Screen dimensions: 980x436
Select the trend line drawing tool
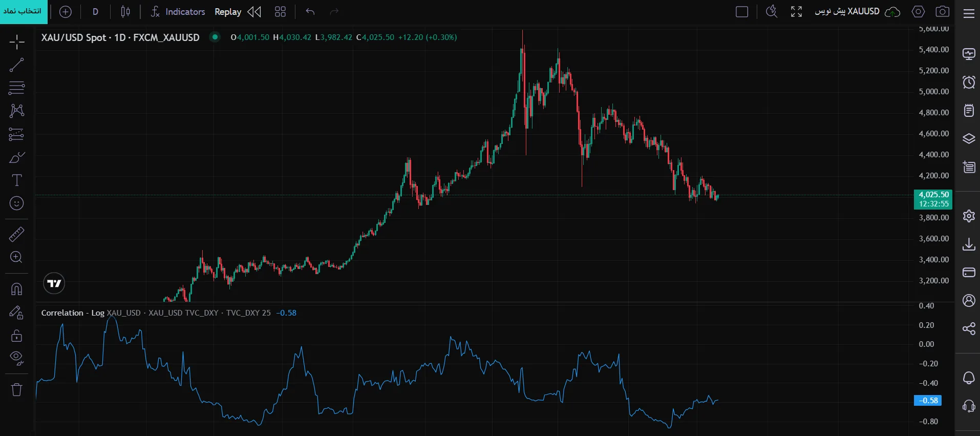(16, 65)
